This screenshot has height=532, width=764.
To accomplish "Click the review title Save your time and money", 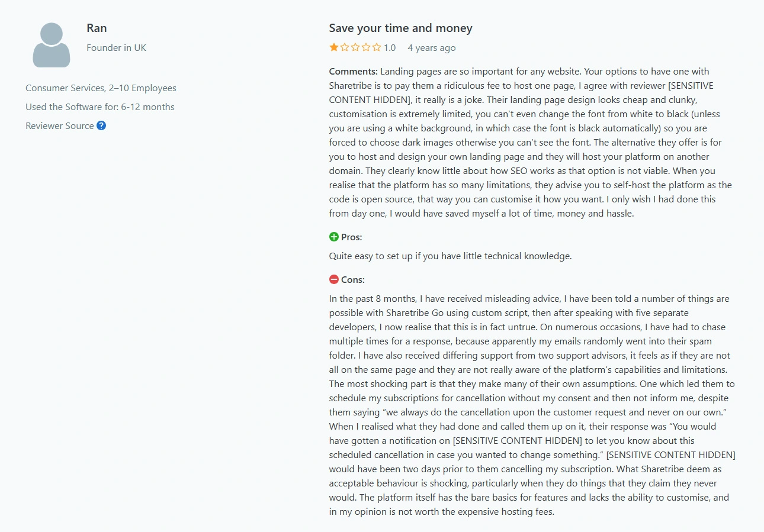I will [401, 28].
